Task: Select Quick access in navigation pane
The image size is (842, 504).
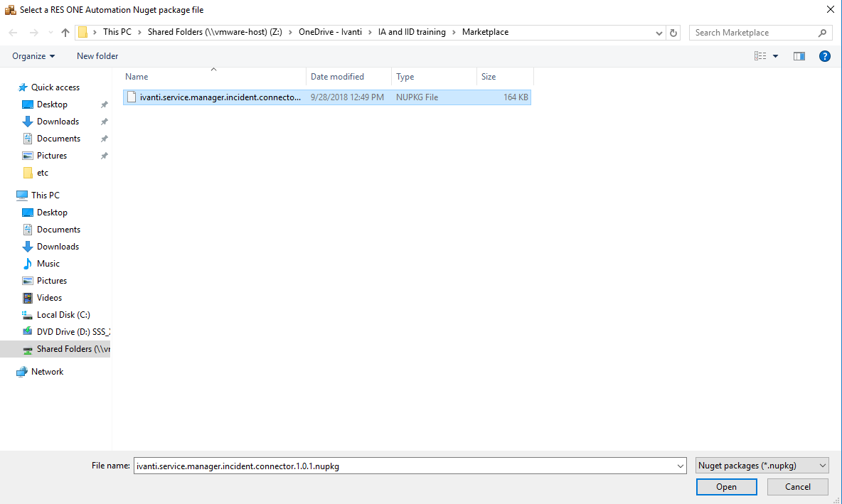Action: 55,87
